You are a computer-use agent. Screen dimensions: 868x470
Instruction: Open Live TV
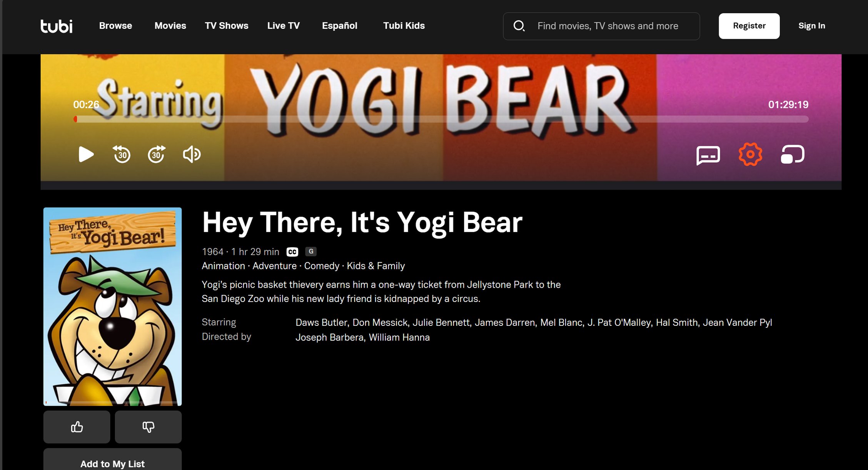coord(284,26)
